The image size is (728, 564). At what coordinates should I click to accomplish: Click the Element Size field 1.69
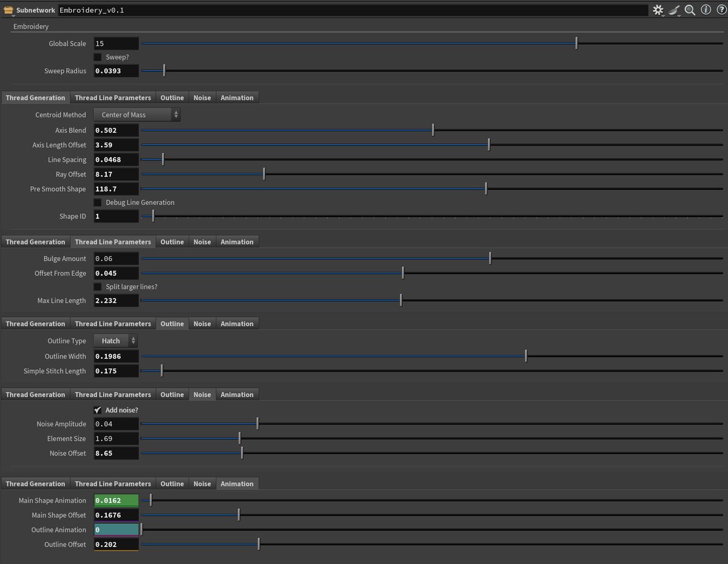[116, 438]
